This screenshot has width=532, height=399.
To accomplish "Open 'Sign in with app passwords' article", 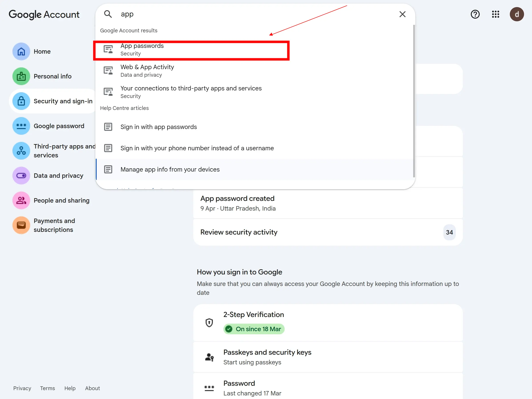I will (x=255, y=127).
